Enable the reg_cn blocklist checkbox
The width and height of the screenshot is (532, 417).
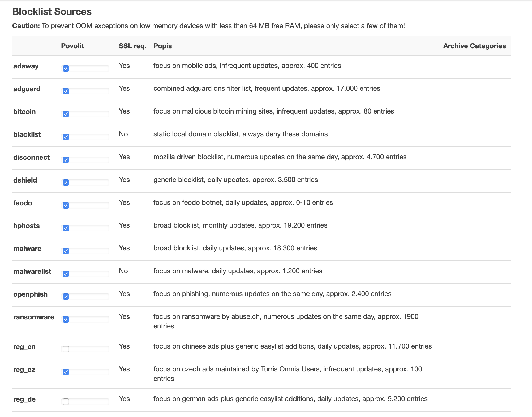pos(66,349)
